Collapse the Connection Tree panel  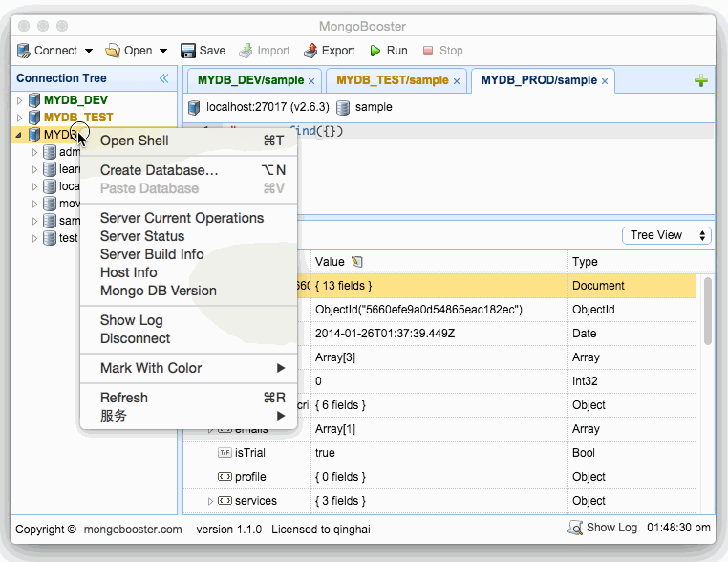(x=164, y=78)
